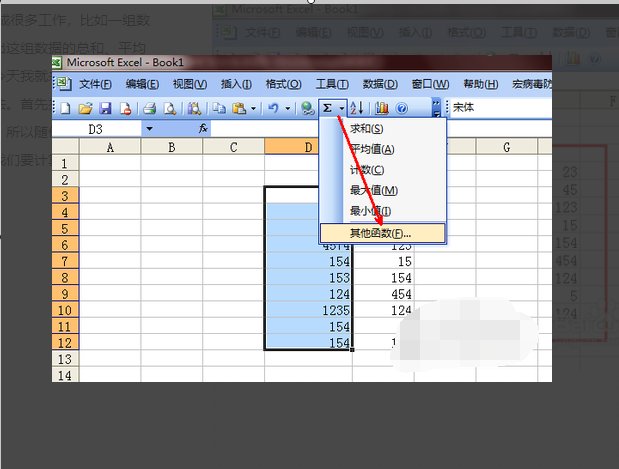Click the Print icon in toolbar
The width and height of the screenshot is (619, 469).
pos(149,108)
